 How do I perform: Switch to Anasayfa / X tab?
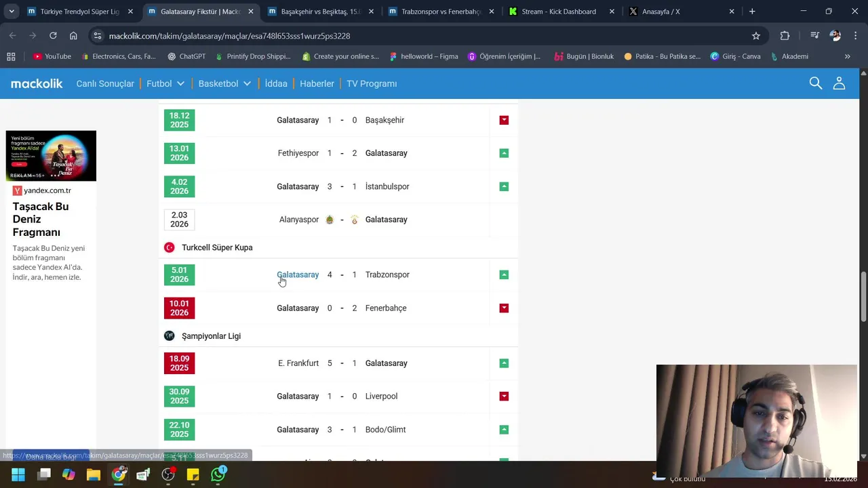point(682,12)
